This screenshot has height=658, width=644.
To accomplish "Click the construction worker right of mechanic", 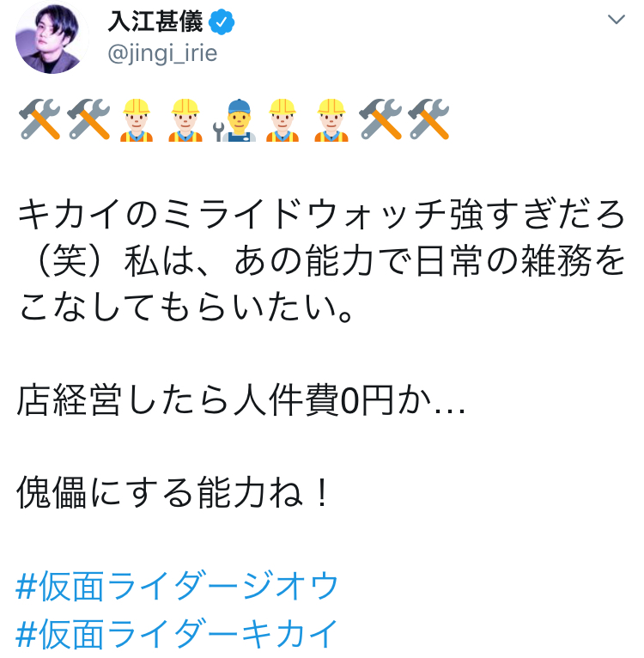I will coord(283,120).
